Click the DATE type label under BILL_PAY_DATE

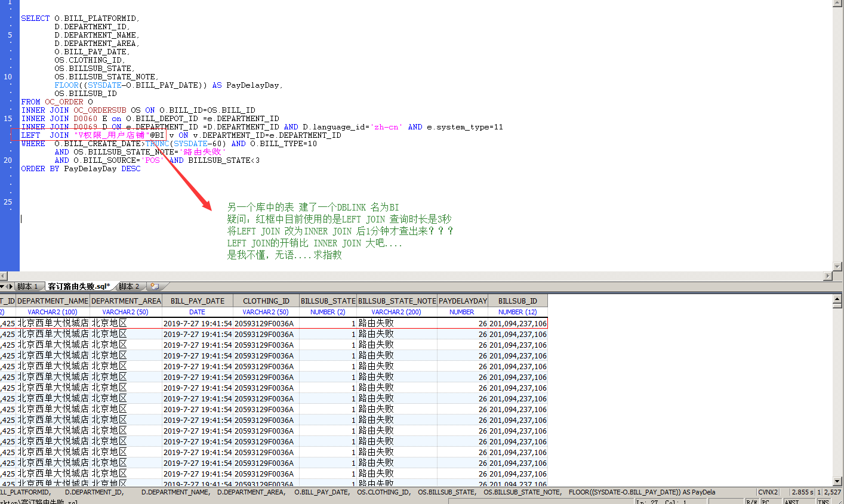(197, 312)
